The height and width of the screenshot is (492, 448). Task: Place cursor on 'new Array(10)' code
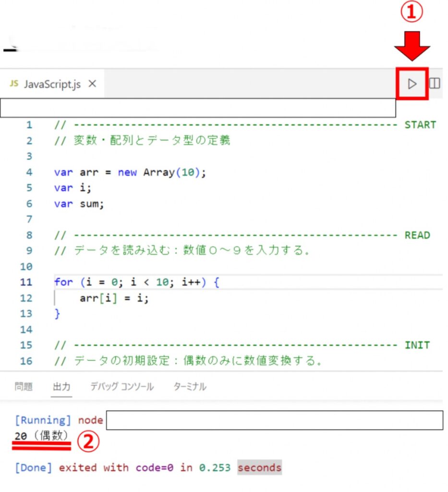pos(162,172)
